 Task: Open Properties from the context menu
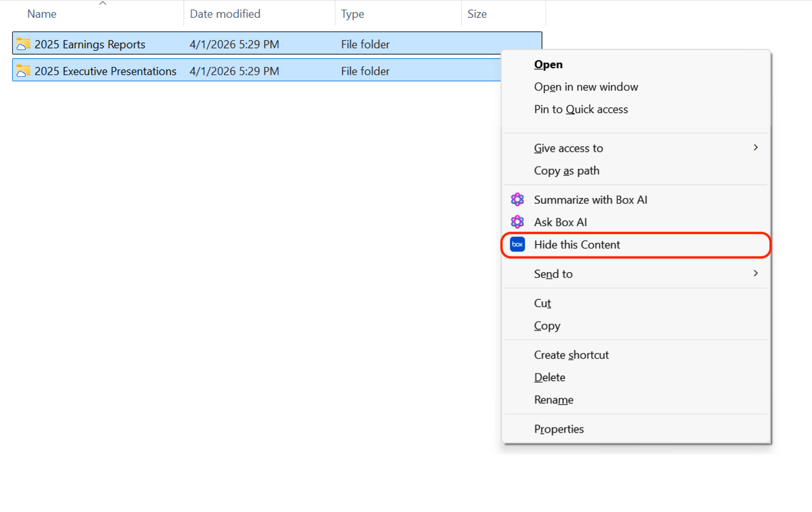tap(558, 429)
